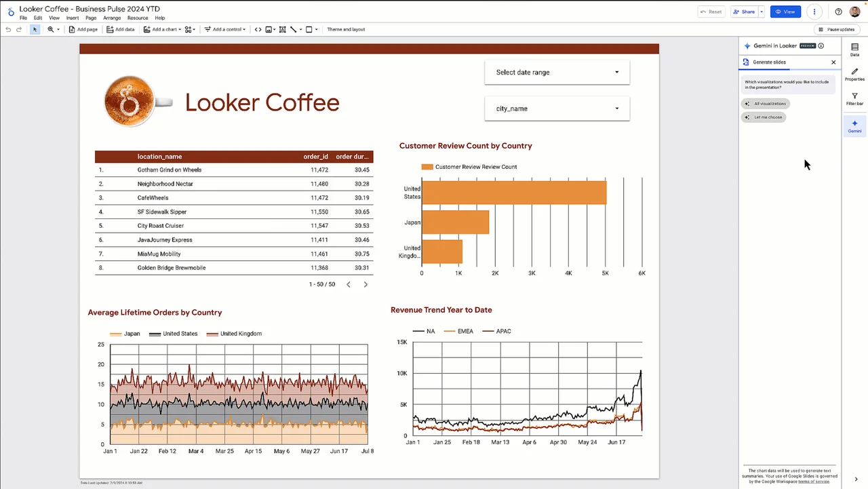Switch to View mode
The width and height of the screenshot is (868, 489).
(x=785, y=12)
